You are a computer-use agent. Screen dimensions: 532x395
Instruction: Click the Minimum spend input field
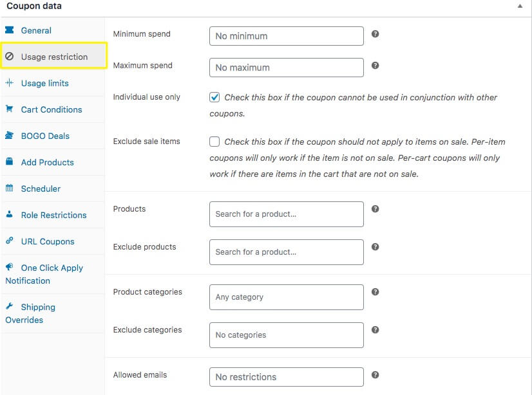pyautogui.click(x=286, y=36)
